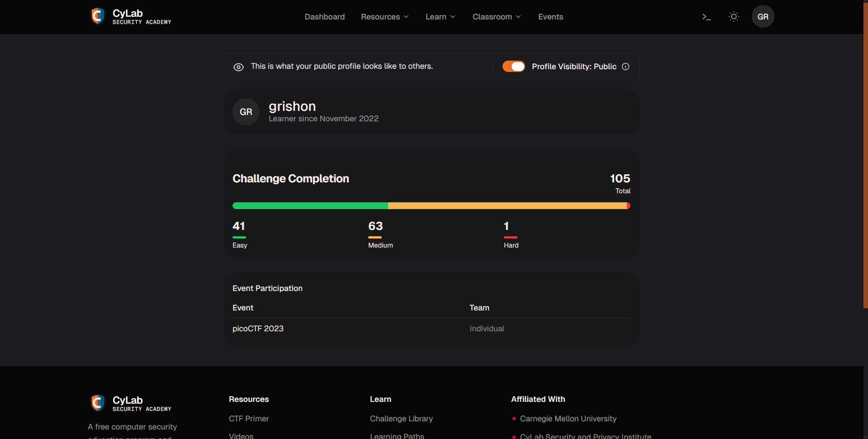Click the CyLab shield logo in header
The height and width of the screenshot is (439, 868).
pyautogui.click(x=98, y=16)
